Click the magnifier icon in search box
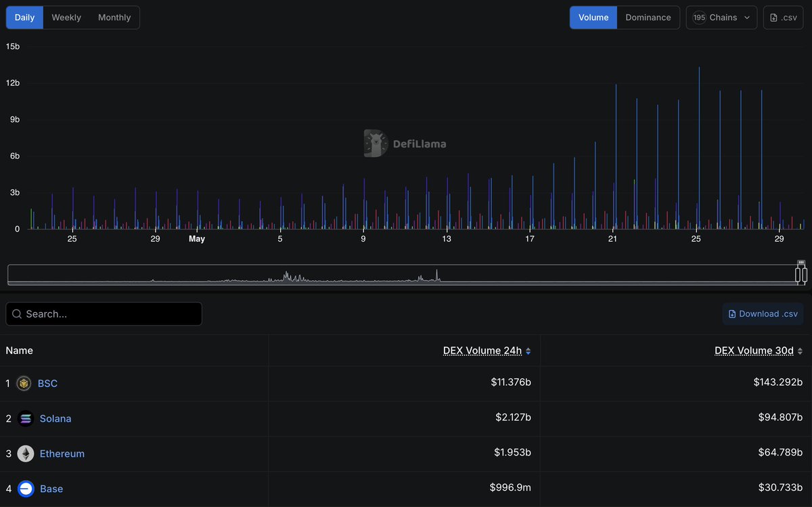Image resolution: width=812 pixels, height=507 pixels. [x=17, y=314]
